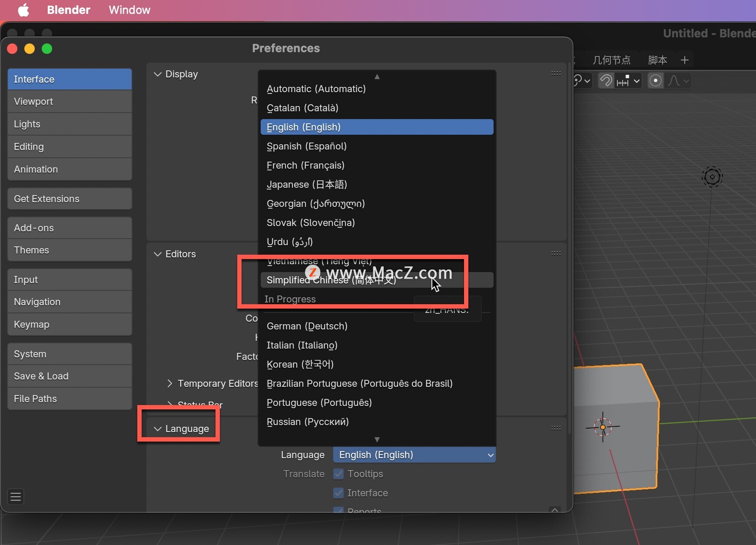The image size is (756, 545).
Task: Choose Russian (Русский) language
Action: click(377, 422)
